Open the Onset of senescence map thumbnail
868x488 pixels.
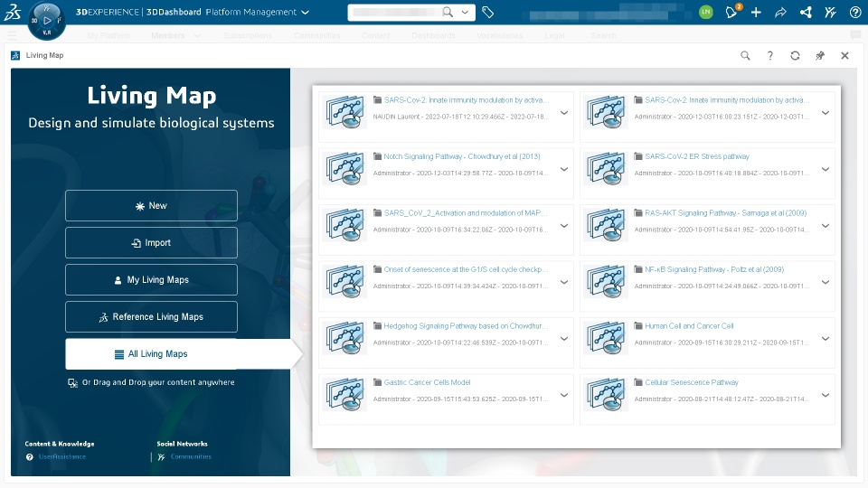(x=344, y=281)
